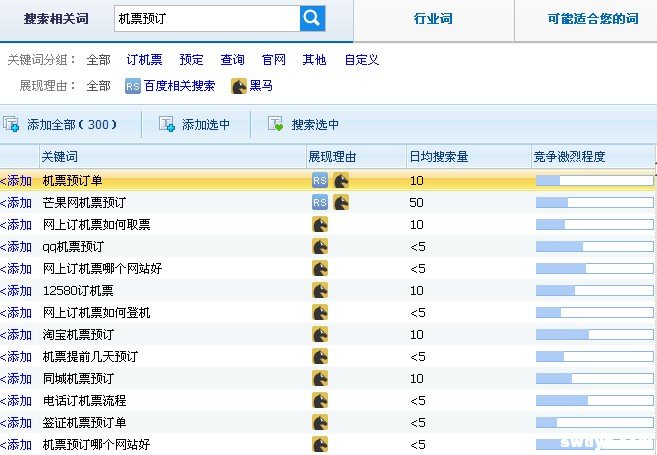This screenshot has width=657, height=455.
Task: Click competition bar for 淘宝机票预订
Action: pyautogui.click(x=595, y=335)
